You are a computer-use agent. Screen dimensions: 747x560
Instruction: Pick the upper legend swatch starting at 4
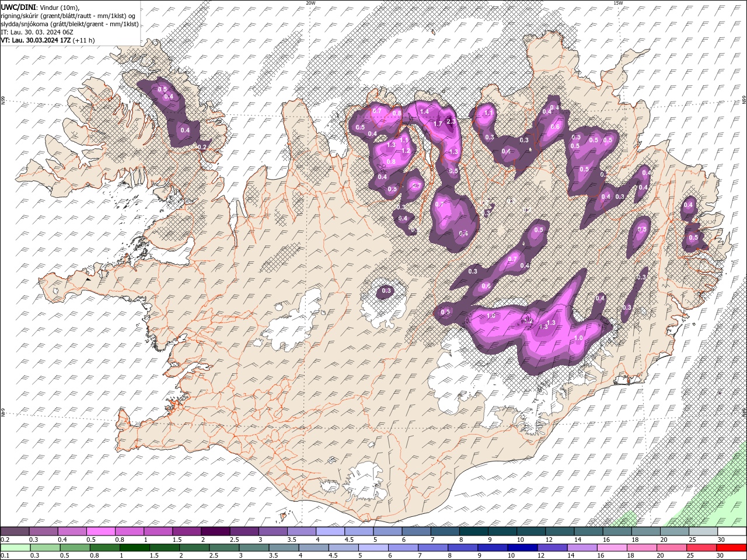[330, 531]
